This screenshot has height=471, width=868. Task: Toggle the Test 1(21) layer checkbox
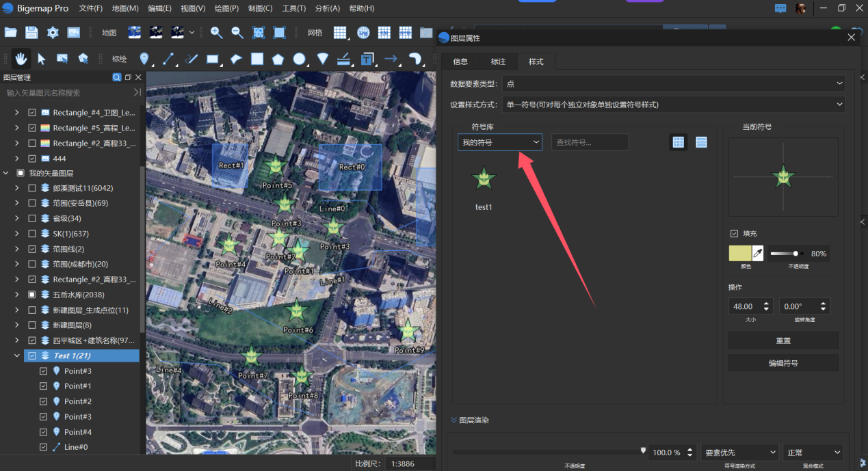[x=32, y=355]
